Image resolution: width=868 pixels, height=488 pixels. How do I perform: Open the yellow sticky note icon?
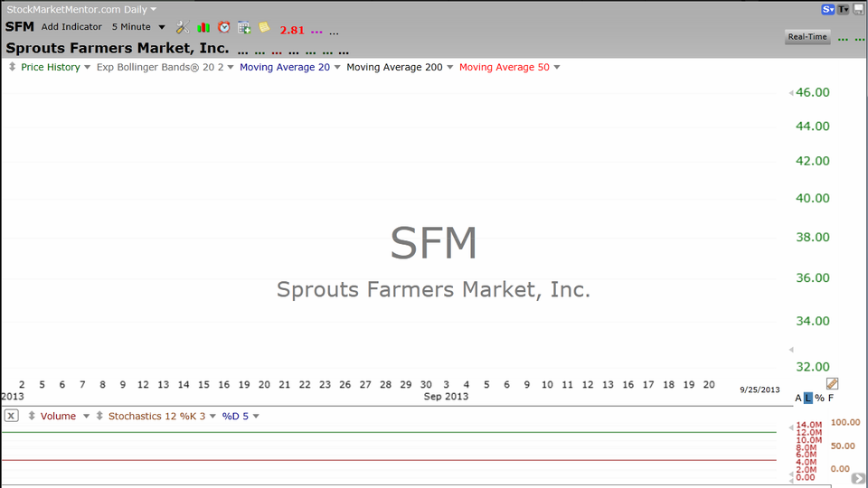click(264, 26)
